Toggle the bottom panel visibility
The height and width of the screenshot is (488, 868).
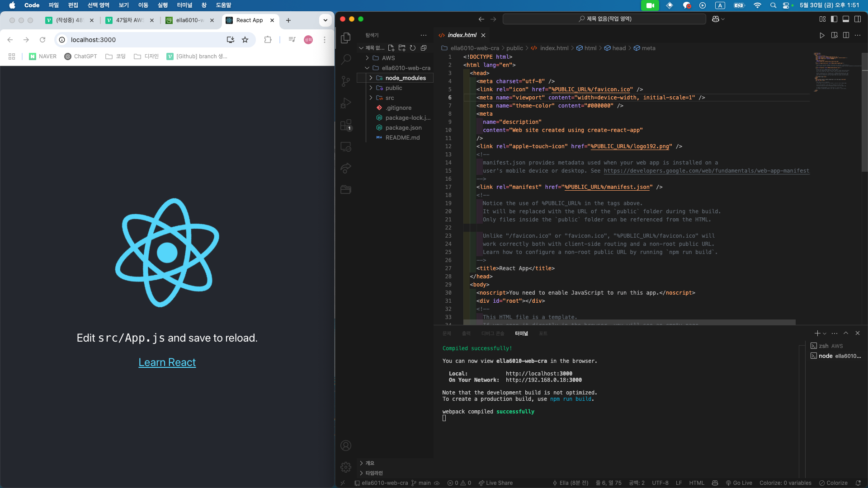(x=846, y=19)
